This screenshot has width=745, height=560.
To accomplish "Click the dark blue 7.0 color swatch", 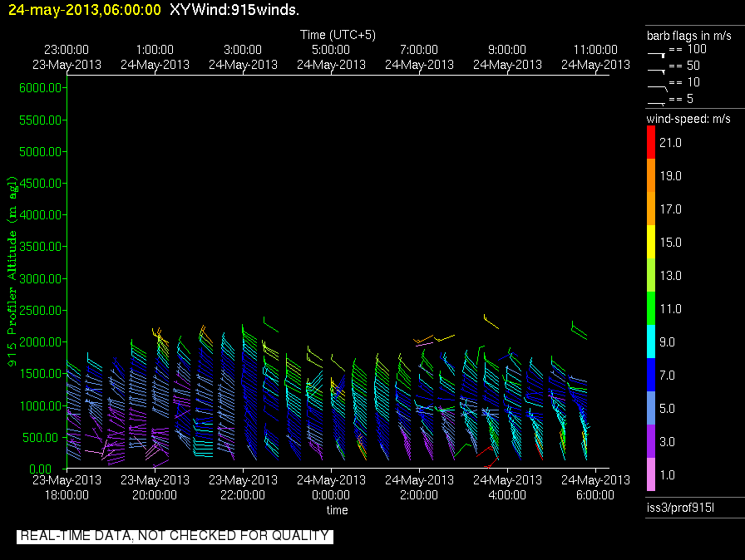I will point(651,375).
